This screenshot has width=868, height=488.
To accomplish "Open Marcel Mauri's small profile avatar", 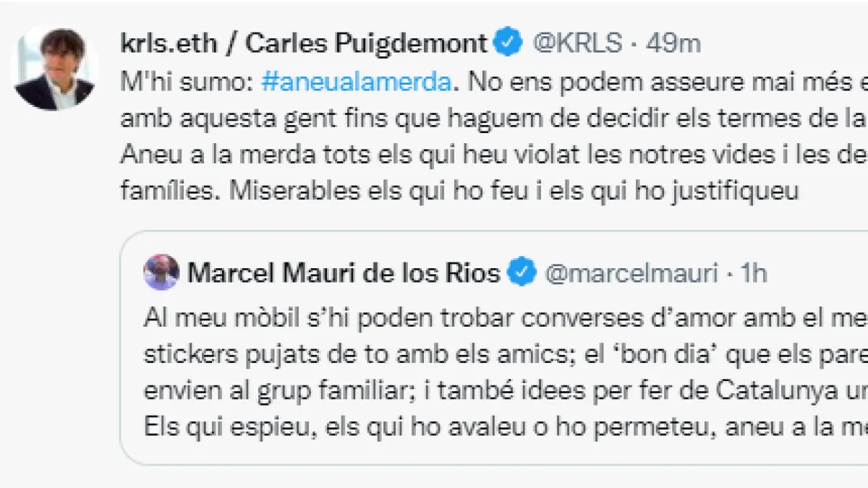I will click(161, 273).
